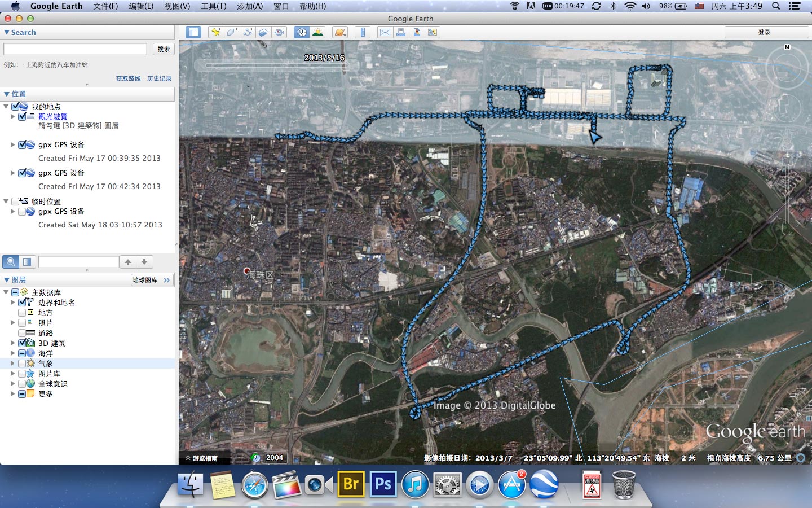Open Spotlight search in menu bar
The image size is (812, 508).
(776, 6)
